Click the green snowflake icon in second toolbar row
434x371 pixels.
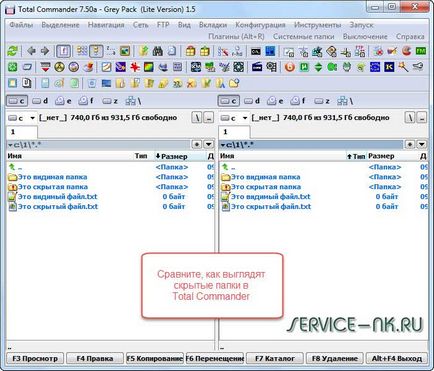pyautogui.click(x=12, y=67)
